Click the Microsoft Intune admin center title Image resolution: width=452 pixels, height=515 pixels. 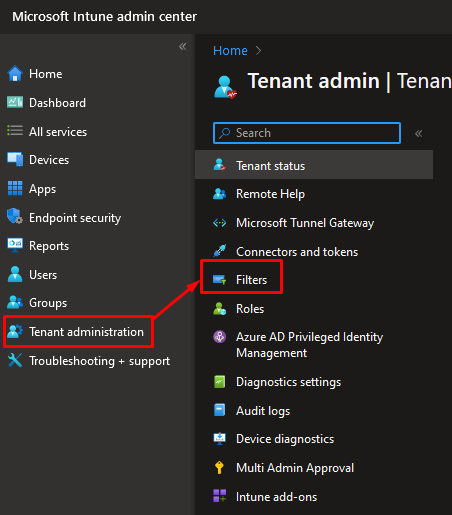pyautogui.click(x=104, y=16)
